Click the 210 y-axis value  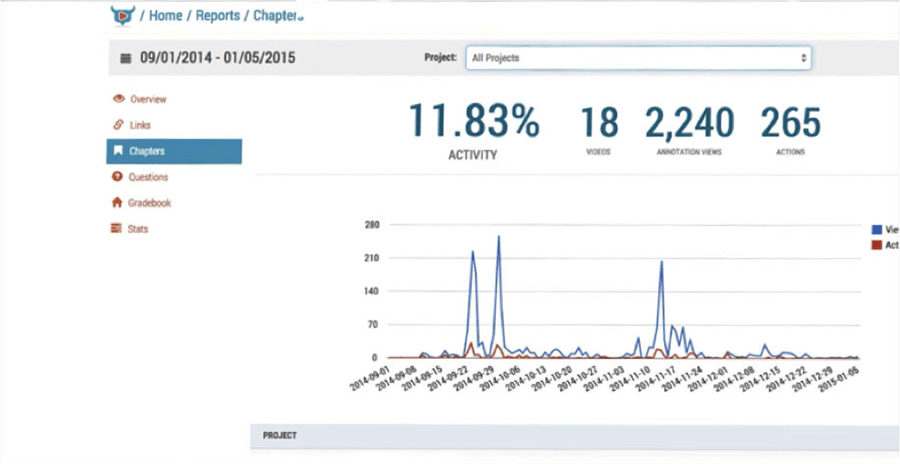click(x=371, y=258)
